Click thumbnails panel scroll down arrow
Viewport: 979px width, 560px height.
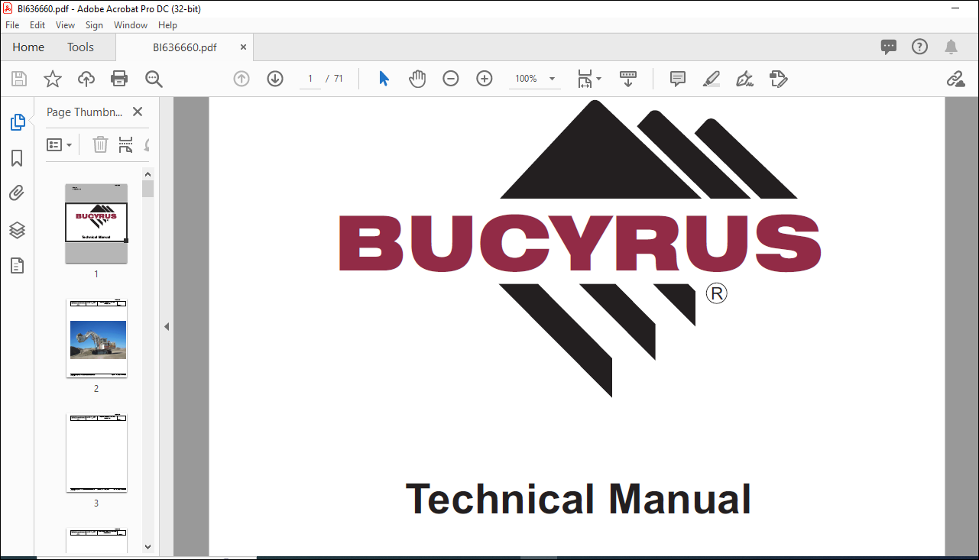pos(148,547)
